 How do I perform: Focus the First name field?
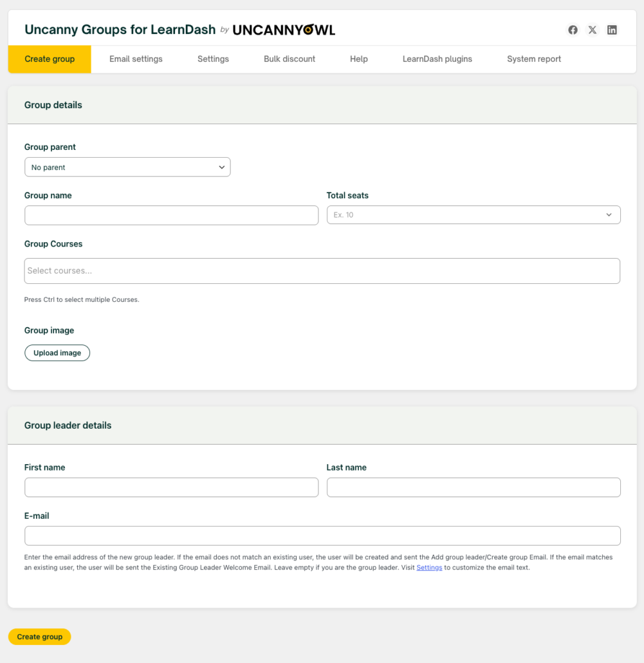[x=172, y=487]
